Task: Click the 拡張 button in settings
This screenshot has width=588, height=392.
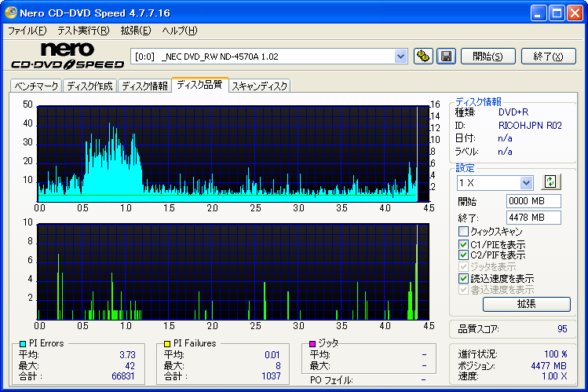Action: 526,304
